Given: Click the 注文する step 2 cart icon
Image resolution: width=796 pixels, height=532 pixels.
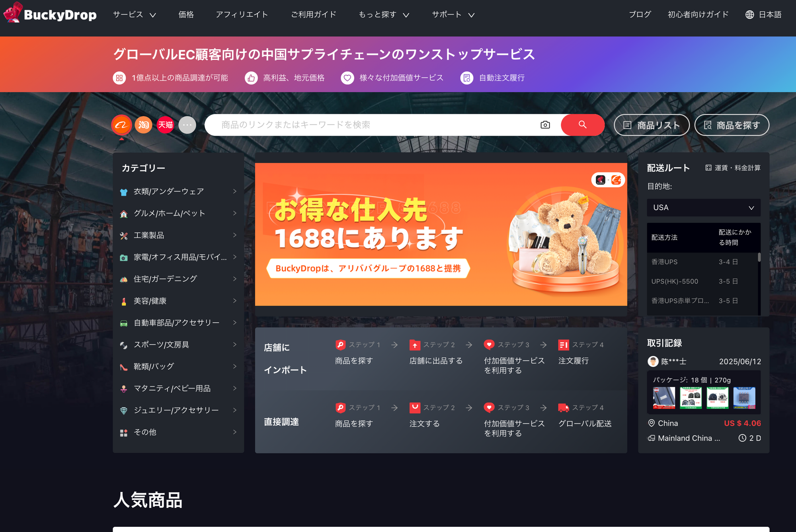Looking at the screenshot, I should (x=415, y=408).
